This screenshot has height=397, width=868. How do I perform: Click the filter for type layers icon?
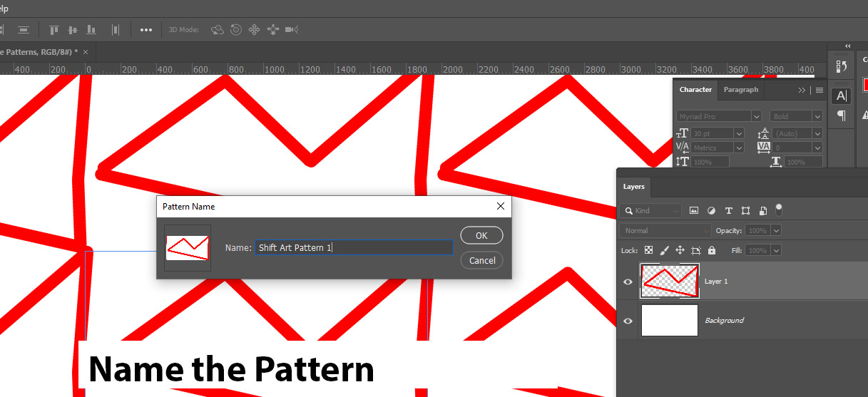[728, 211]
